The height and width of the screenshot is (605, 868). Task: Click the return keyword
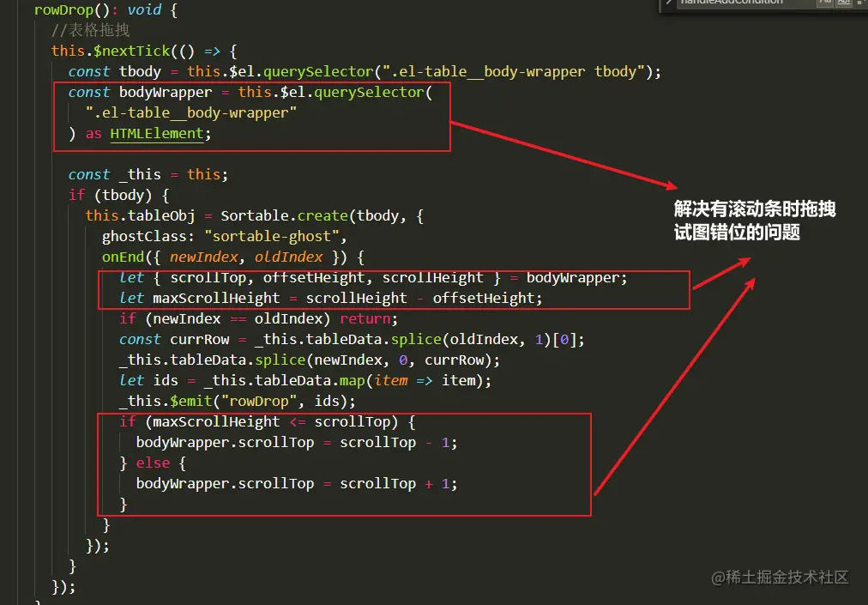tap(365, 318)
